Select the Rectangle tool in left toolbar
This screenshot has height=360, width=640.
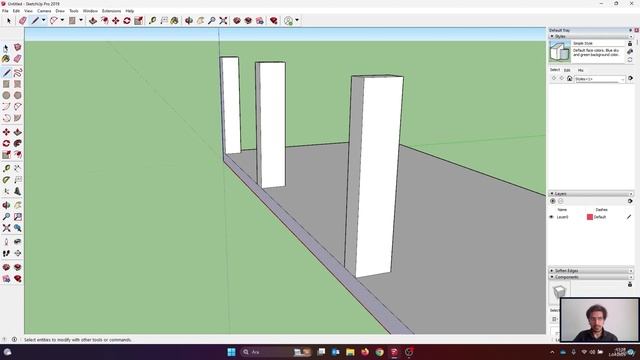[6, 84]
